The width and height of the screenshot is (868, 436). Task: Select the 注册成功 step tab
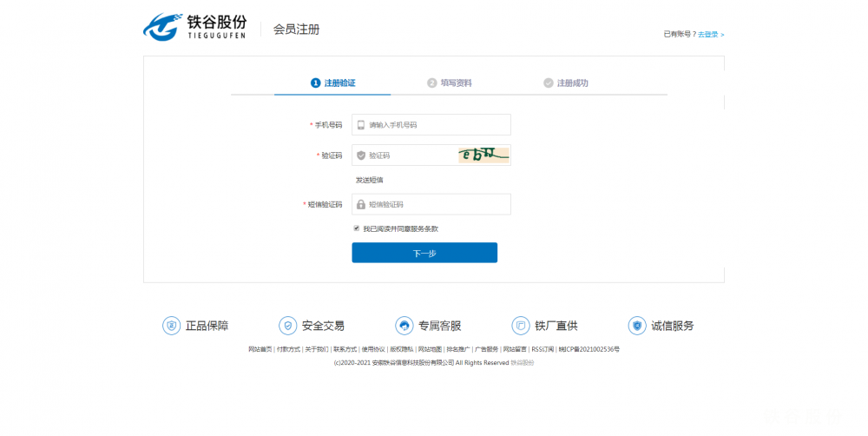[566, 83]
